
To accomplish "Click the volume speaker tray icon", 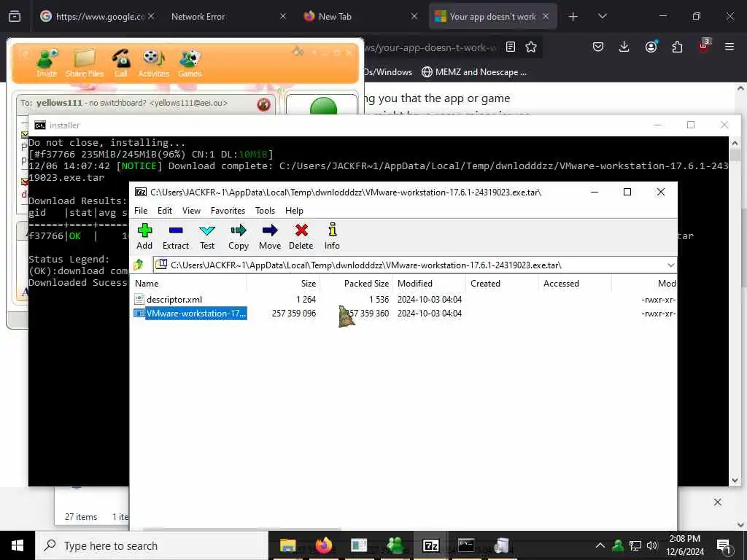I will (652, 545).
